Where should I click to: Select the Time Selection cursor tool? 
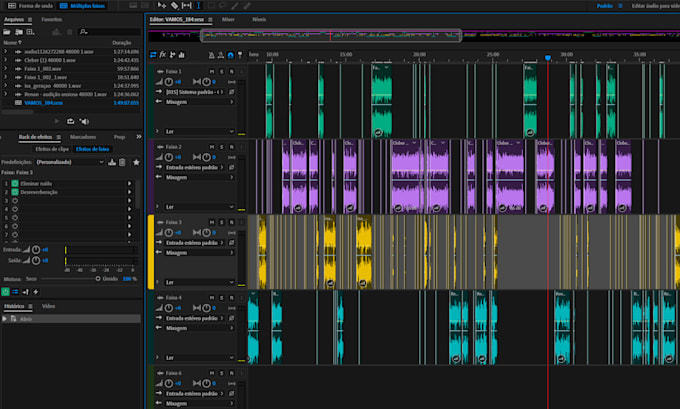198,6
